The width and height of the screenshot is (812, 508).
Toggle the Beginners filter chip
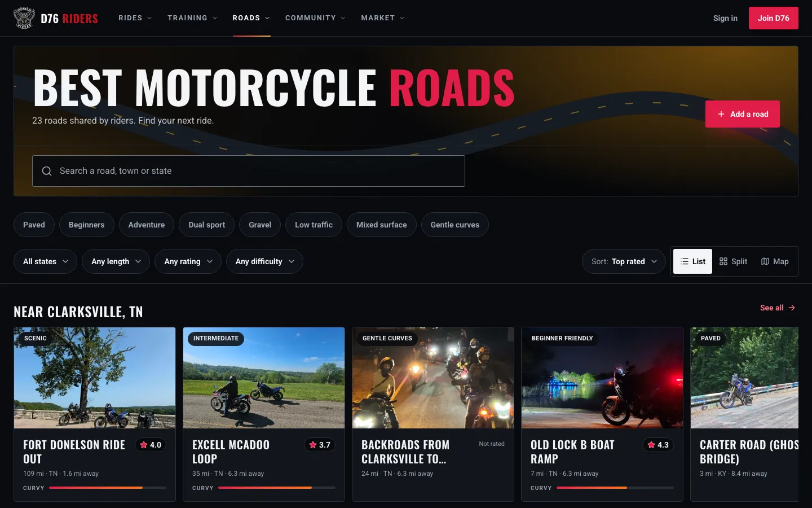coord(86,225)
